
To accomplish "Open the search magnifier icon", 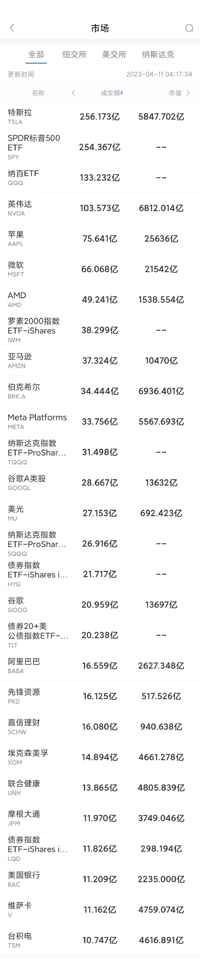I will pyautogui.click(x=189, y=28).
